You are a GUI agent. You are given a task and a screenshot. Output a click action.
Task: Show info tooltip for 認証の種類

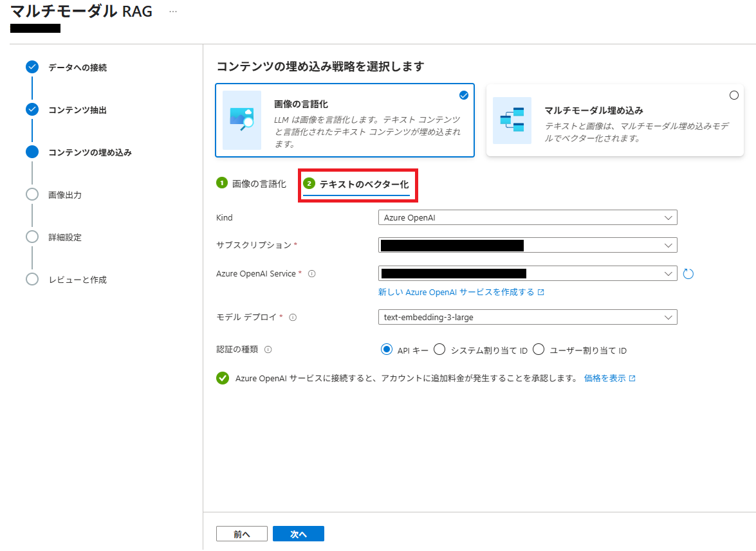pos(268,350)
